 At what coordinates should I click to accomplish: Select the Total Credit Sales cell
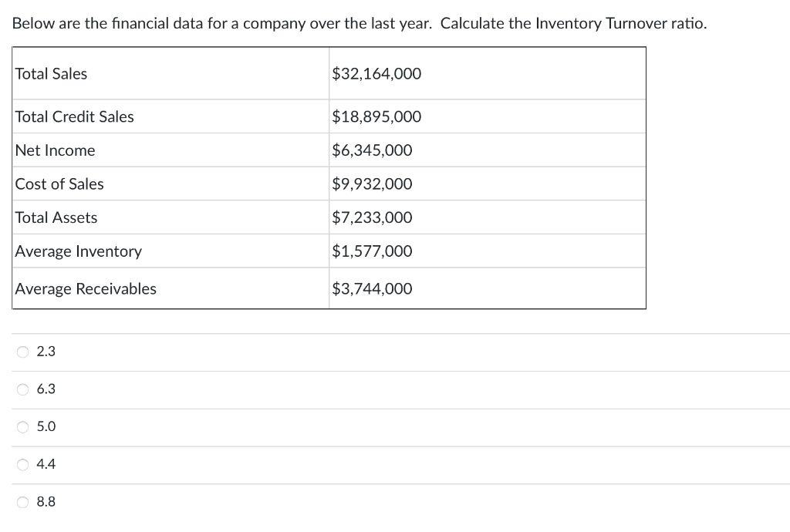[x=74, y=116]
